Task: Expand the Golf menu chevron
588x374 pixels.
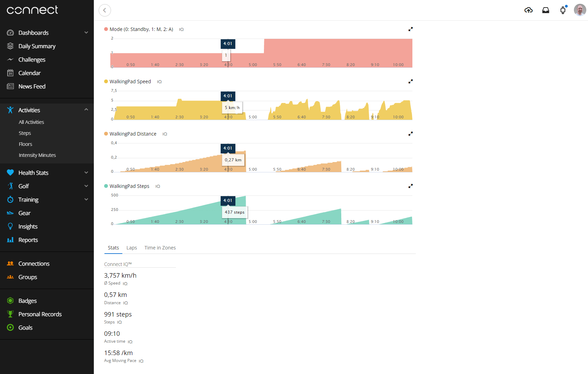Action: 86,186
